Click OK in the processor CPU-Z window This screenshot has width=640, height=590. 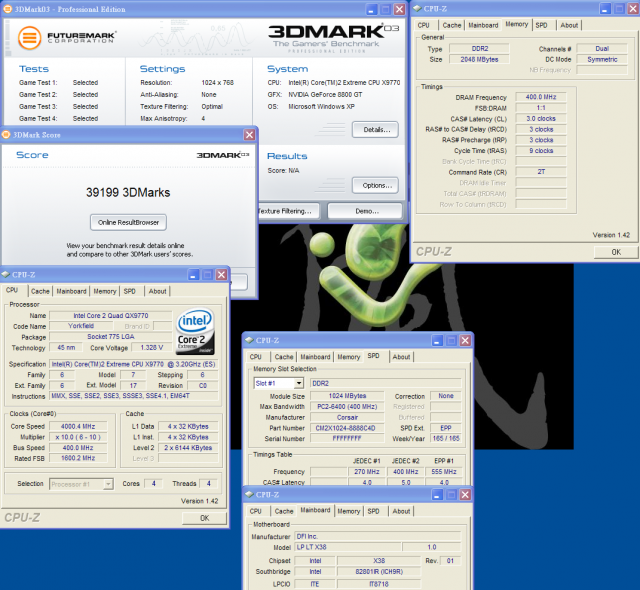[x=204, y=518]
